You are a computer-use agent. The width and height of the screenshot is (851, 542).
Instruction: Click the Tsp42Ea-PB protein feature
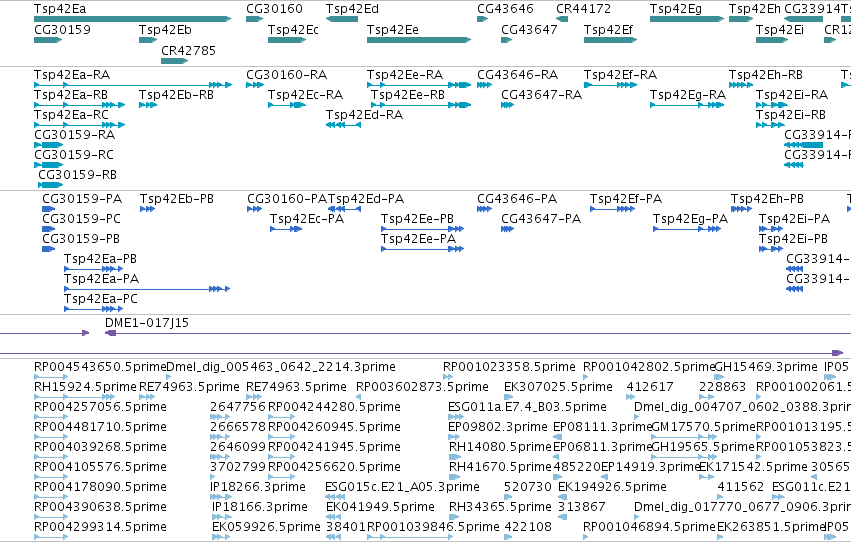point(93,270)
